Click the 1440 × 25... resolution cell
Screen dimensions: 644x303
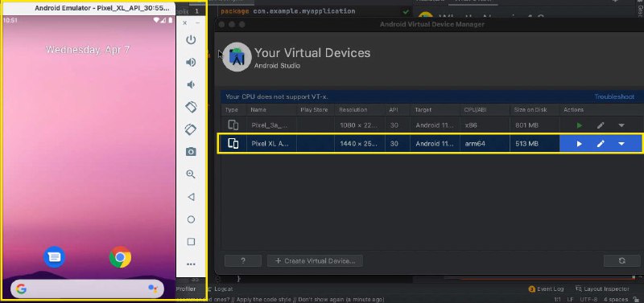coord(359,144)
